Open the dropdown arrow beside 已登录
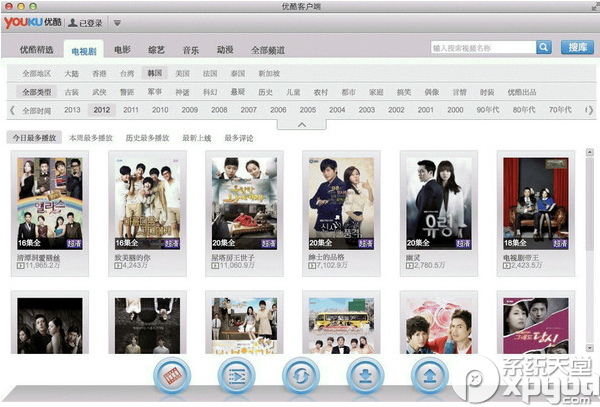This screenshot has width=600, height=407. pos(117,23)
